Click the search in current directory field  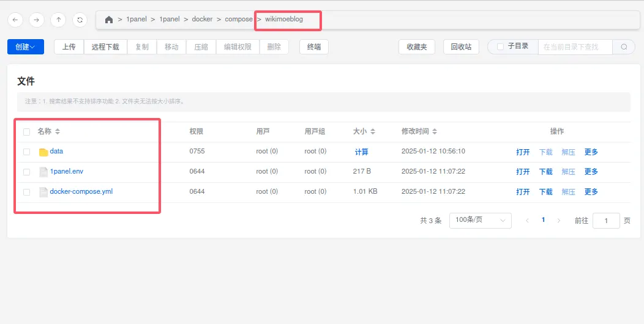click(575, 46)
